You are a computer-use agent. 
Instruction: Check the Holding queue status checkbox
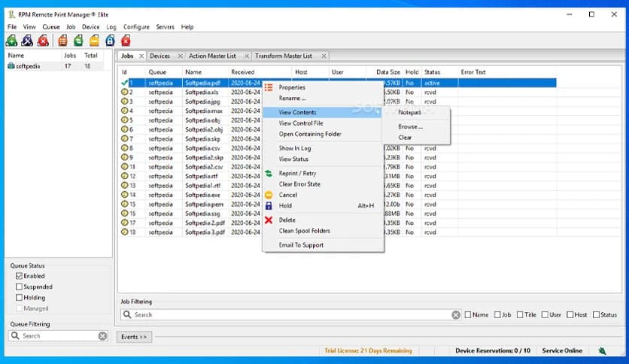tap(19, 298)
